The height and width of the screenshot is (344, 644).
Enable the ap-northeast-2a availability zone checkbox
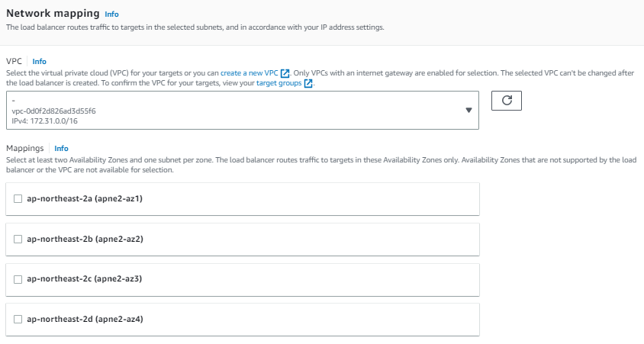tap(18, 198)
